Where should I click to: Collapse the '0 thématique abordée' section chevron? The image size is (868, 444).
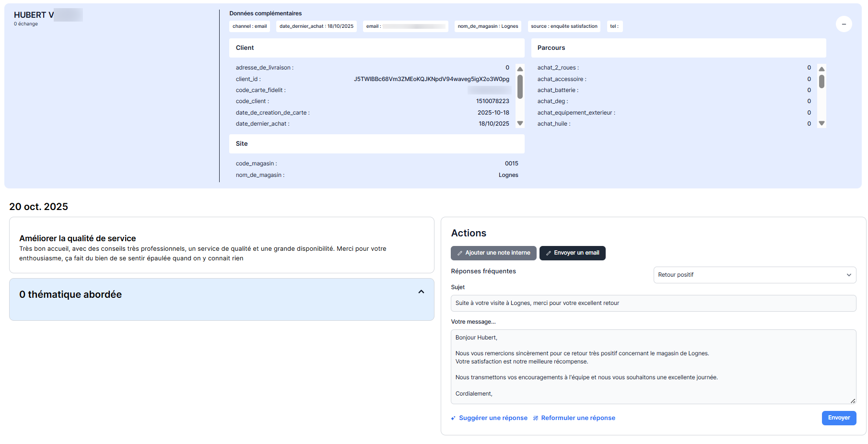click(421, 292)
